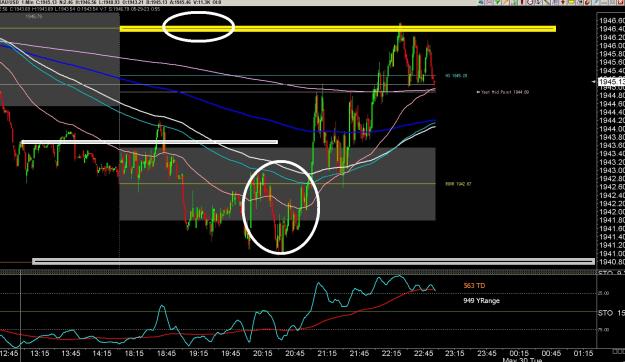Click the green checkmark toolbar icon
The image size is (625, 362).
(x=497, y=2)
